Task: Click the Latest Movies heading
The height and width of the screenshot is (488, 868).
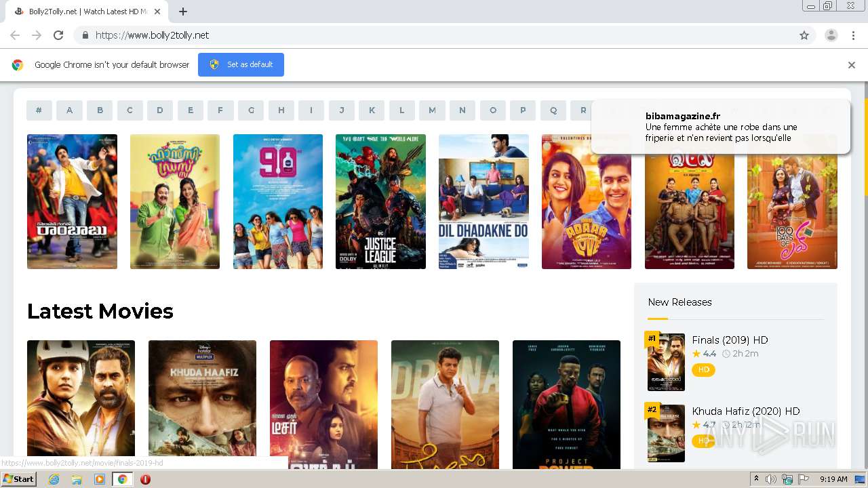Action: [100, 311]
